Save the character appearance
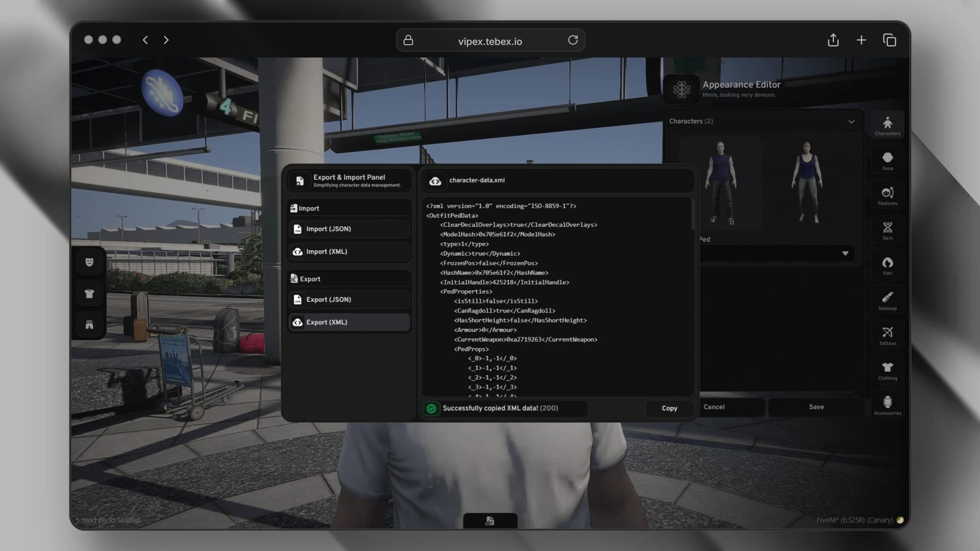This screenshot has width=980, height=551. pos(816,407)
